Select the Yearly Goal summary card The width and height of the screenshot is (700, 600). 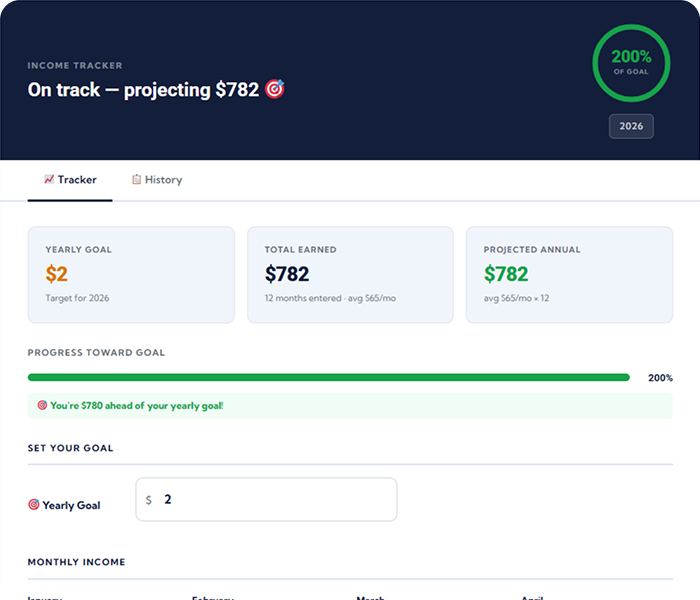click(x=131, y=275)
